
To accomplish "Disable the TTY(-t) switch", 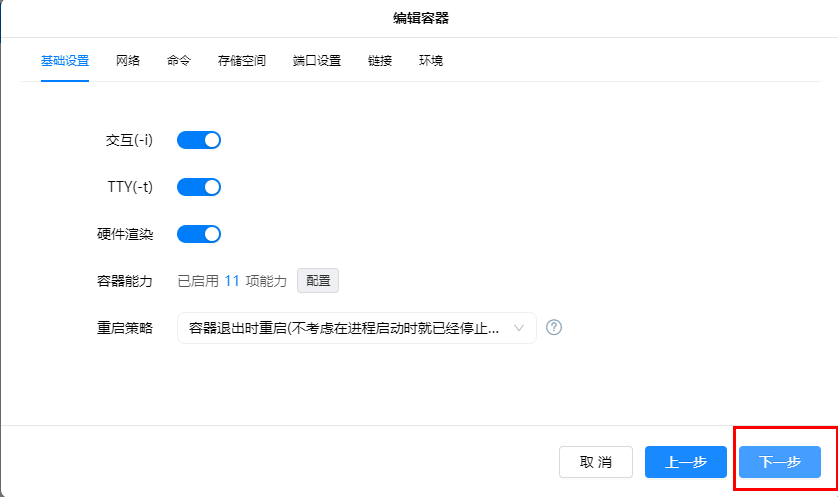I will click(198, 187).
